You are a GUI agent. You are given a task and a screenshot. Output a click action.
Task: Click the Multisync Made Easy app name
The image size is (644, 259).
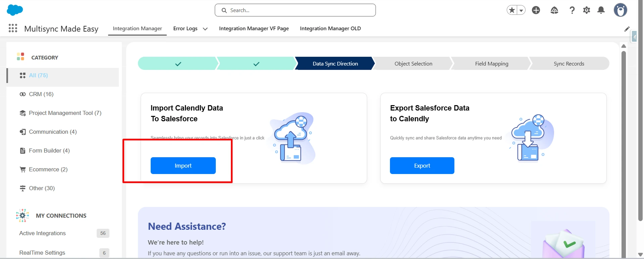coord(61,29)
